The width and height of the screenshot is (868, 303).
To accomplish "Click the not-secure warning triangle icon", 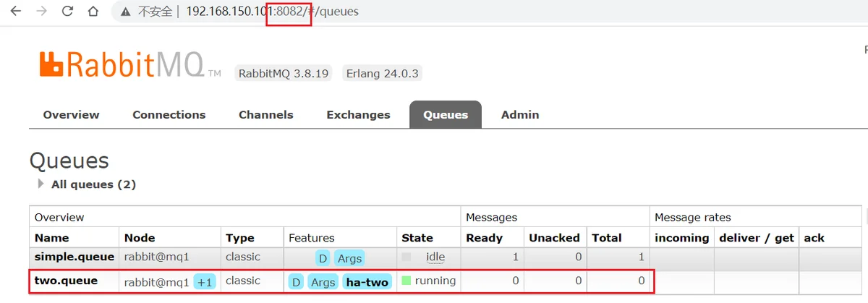I will pos(127,12).
